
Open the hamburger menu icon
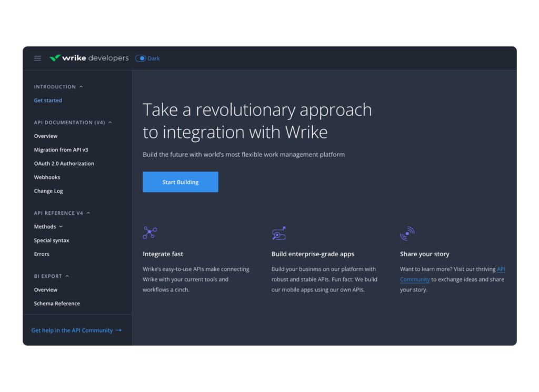(x=37, y=58)
